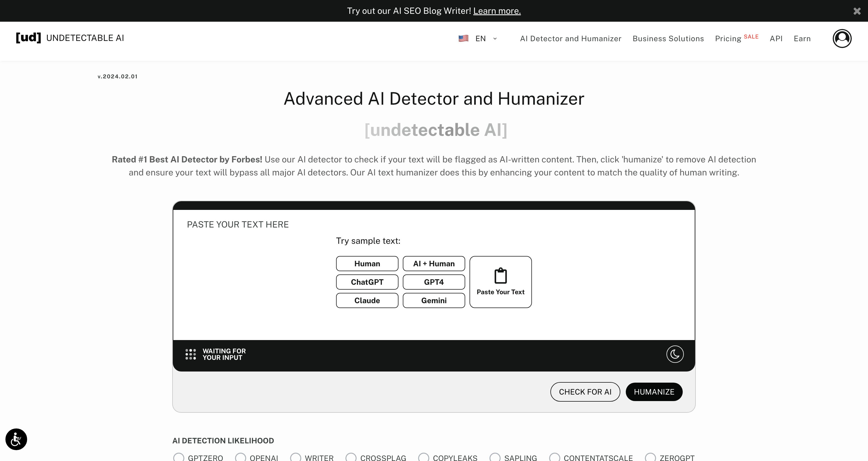
Task: Open the accessibility widget icon
Action: 16,439
